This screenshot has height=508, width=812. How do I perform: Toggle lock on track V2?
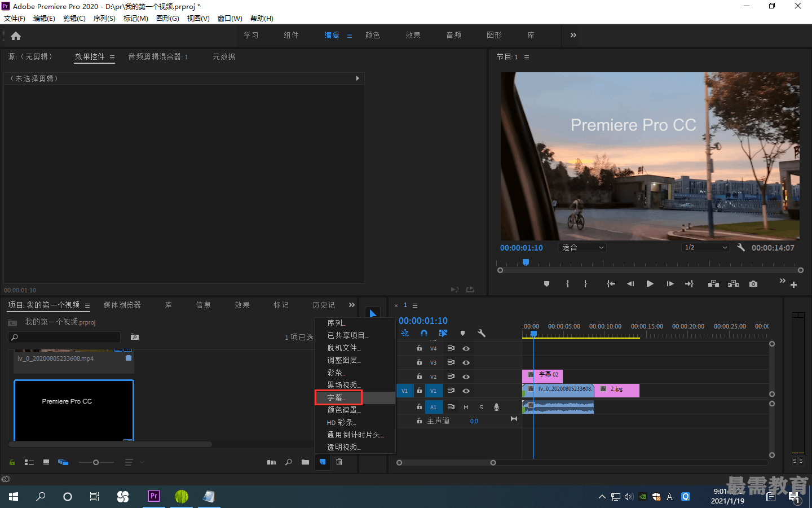click(420, 376)
